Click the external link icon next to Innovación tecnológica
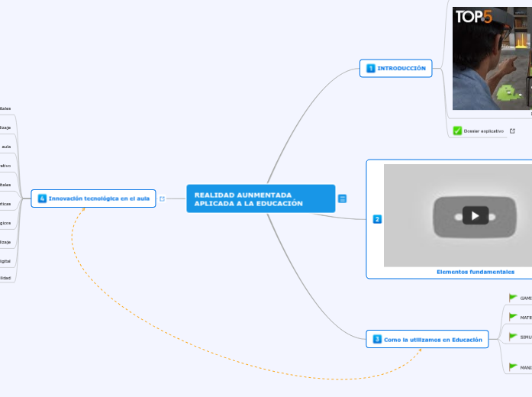532x397 pixels. click(x=162, y=198)
